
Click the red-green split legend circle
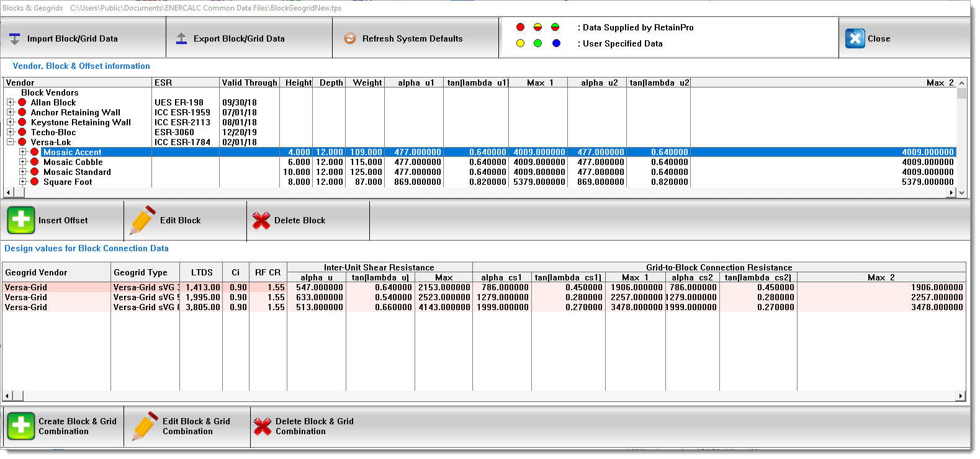[555, 27]
